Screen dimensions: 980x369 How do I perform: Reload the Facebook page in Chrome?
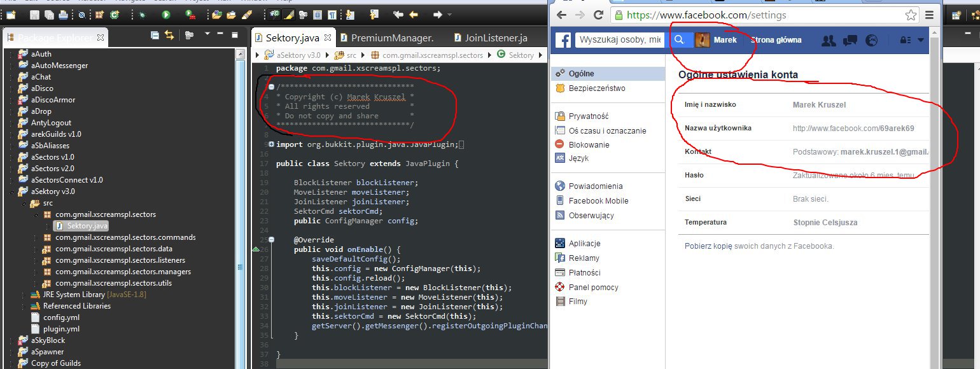598,15
